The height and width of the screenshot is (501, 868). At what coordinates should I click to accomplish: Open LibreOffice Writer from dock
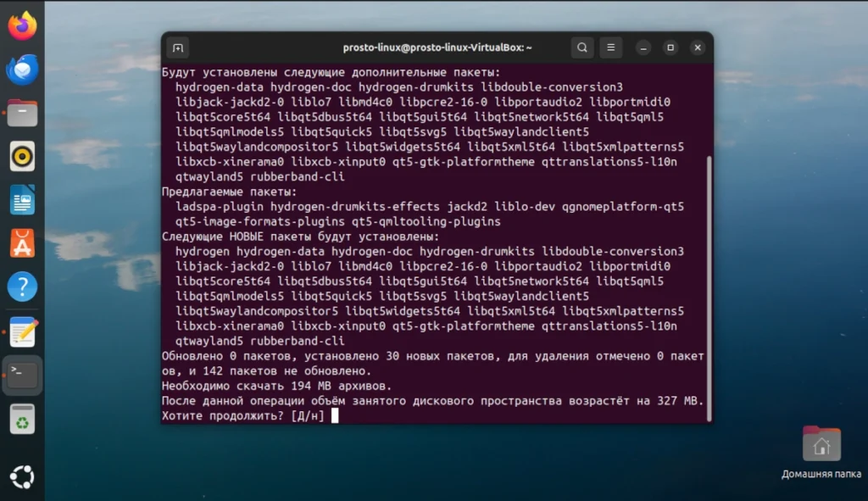[22, 200]
